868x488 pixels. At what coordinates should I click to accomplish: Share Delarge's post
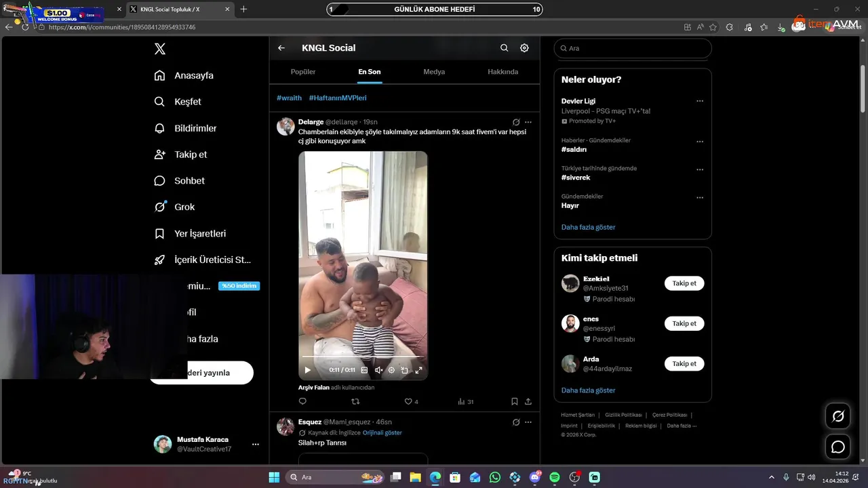528,401
